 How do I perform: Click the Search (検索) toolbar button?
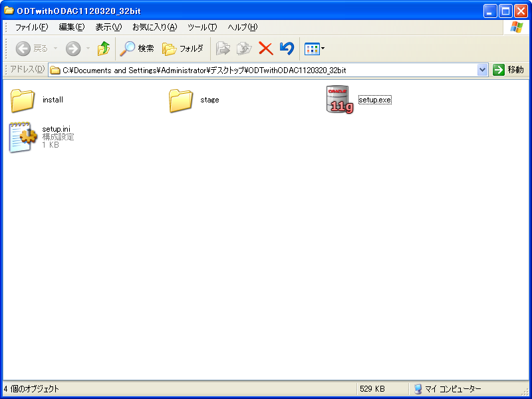point(137,49)
